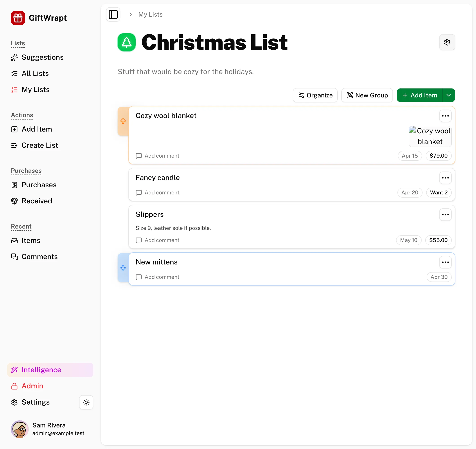Click the orange up-arrow priority marker
This screenshot has height=449, width=476.
(123, 121)
